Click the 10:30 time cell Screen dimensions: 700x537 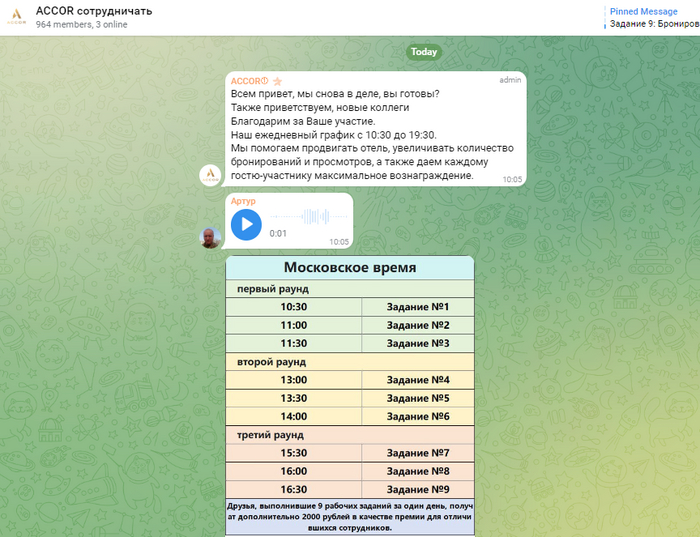(294, 307)
